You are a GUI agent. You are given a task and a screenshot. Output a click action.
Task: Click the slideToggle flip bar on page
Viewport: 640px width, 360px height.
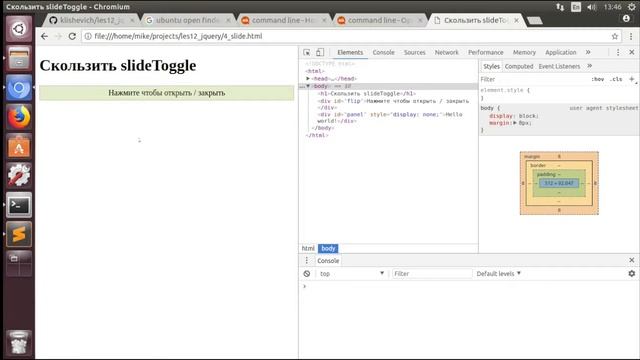point(167,93)
